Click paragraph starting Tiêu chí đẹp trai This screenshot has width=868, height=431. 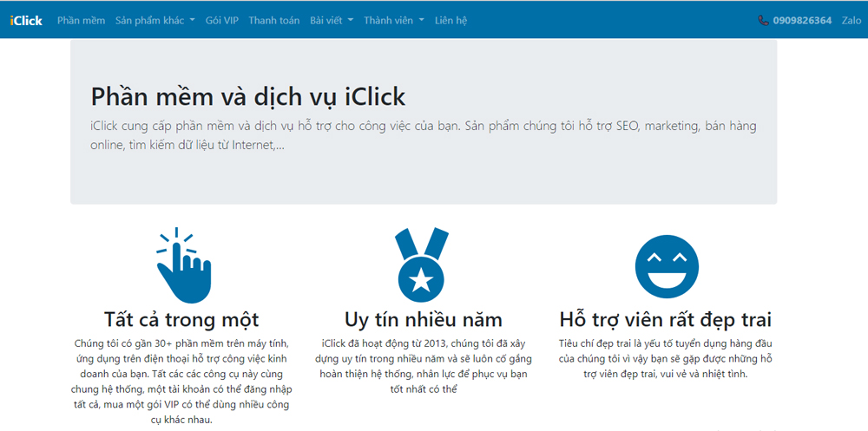(x=666, y=358)
